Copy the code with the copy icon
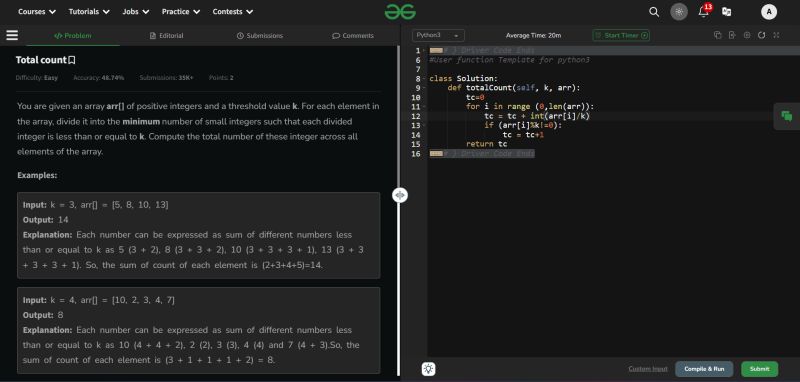This screenshot has width=800, height=382. (717, 35)
